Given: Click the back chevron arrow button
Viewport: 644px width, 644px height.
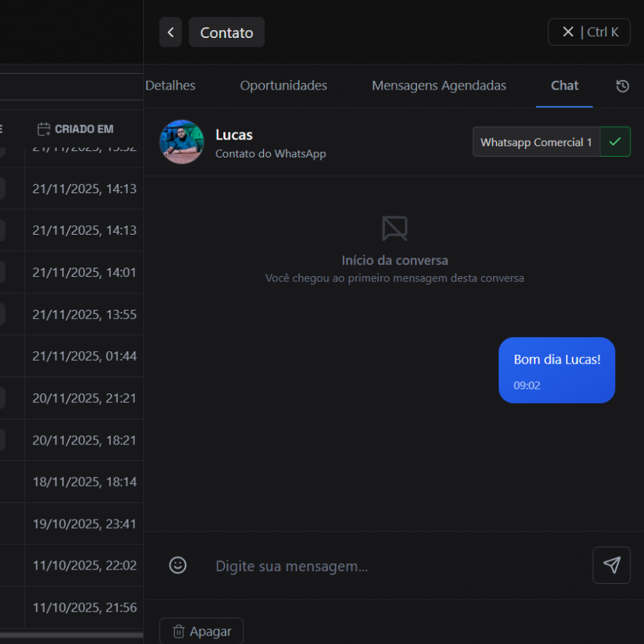Looking at the screenshot, I should tap(170, 32).
